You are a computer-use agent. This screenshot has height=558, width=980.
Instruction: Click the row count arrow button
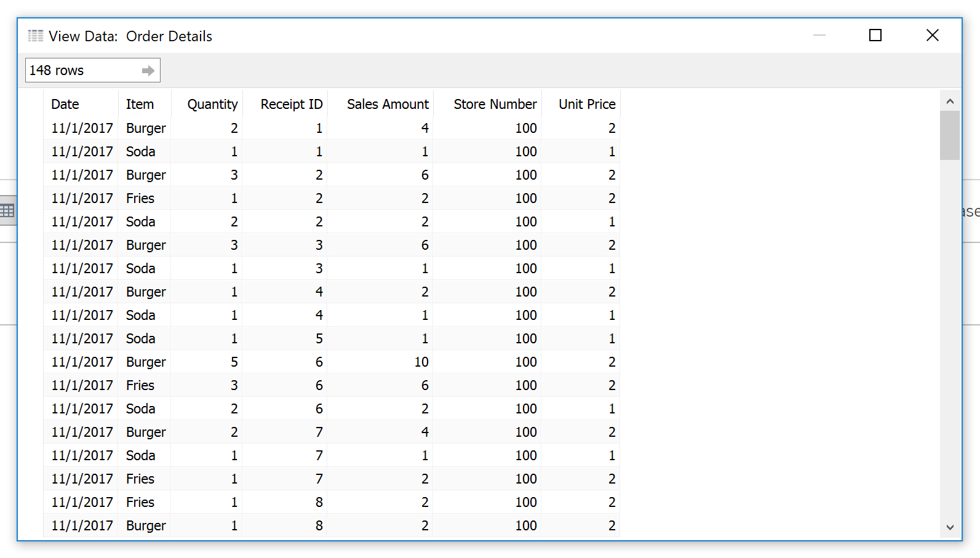(x=148, y=71)
